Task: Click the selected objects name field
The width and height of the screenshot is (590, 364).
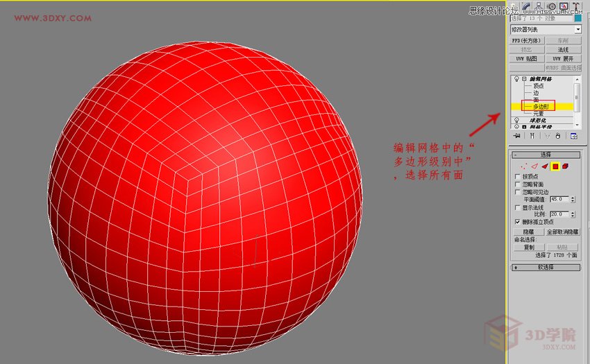Action: click(x=542, y=18)
